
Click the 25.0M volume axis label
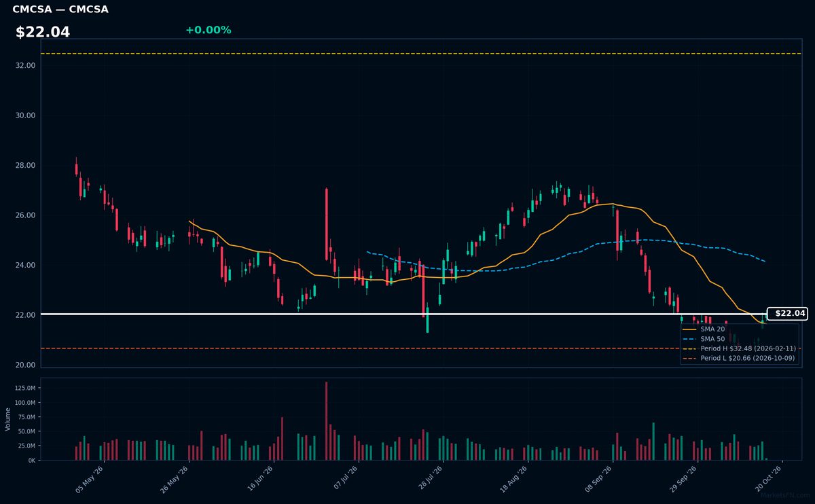pyautogui.click(x=26, y=446)
